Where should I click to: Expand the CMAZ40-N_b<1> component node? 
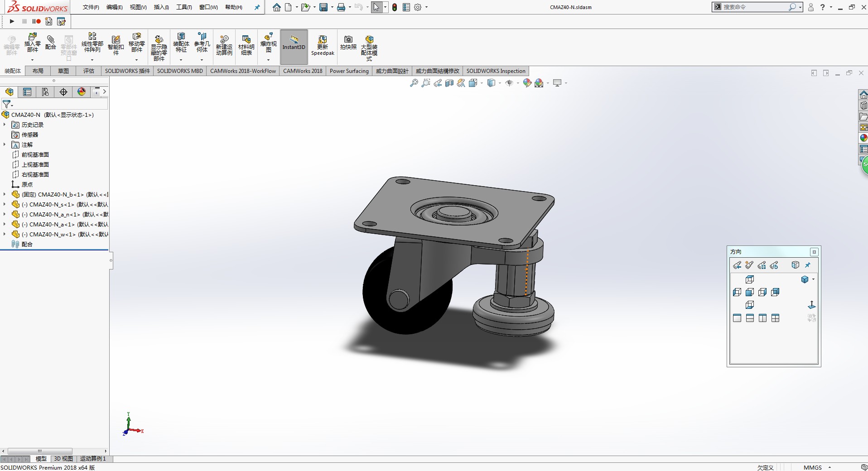[x=5, y=194]
